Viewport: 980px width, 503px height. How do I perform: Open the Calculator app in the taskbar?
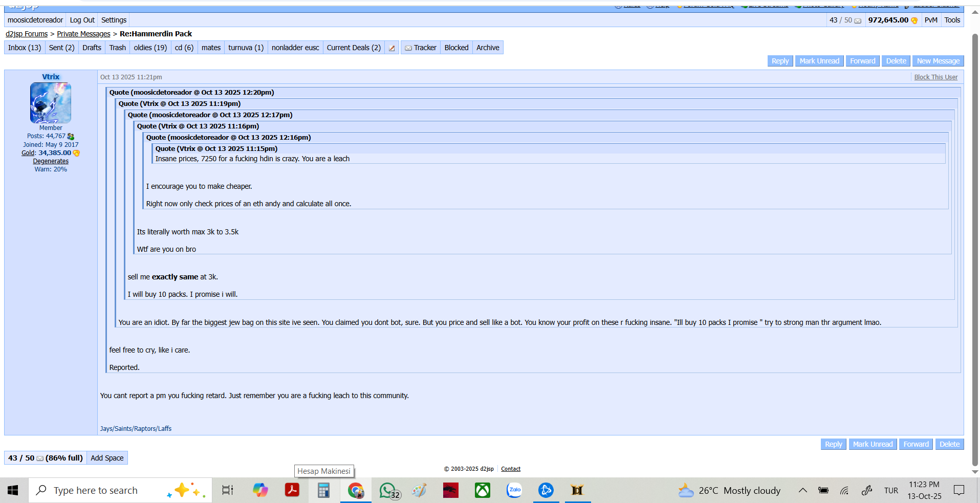tap(323, 490)
